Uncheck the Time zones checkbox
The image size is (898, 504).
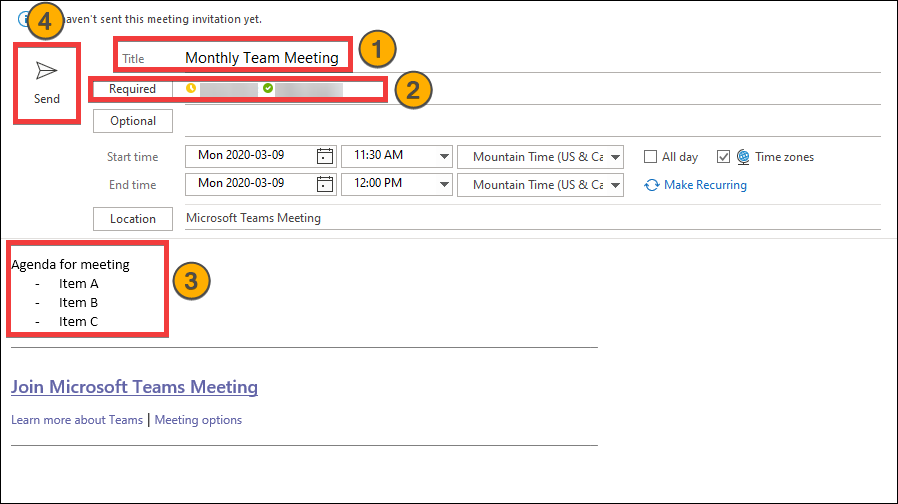(723, 156)
